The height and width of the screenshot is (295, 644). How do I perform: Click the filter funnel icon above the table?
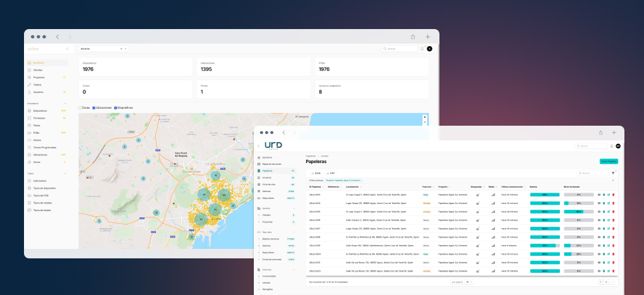(613, 173)
